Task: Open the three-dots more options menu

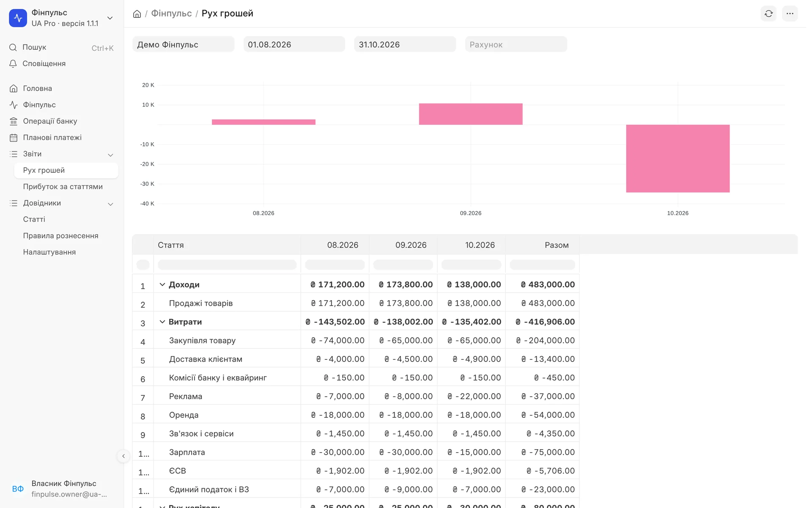Action: (790, 14)
